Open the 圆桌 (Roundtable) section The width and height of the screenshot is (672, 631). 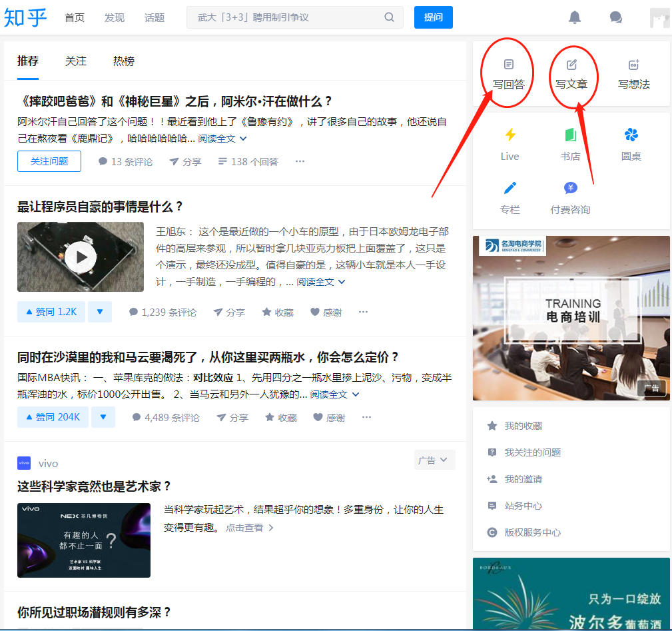coord(631,143)
